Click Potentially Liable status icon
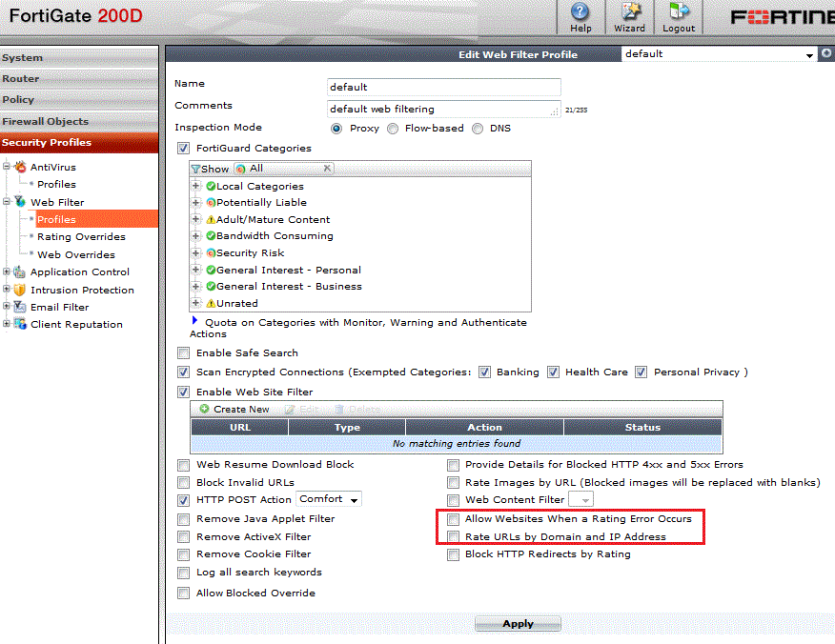835x644 pixels. (211, 202)
